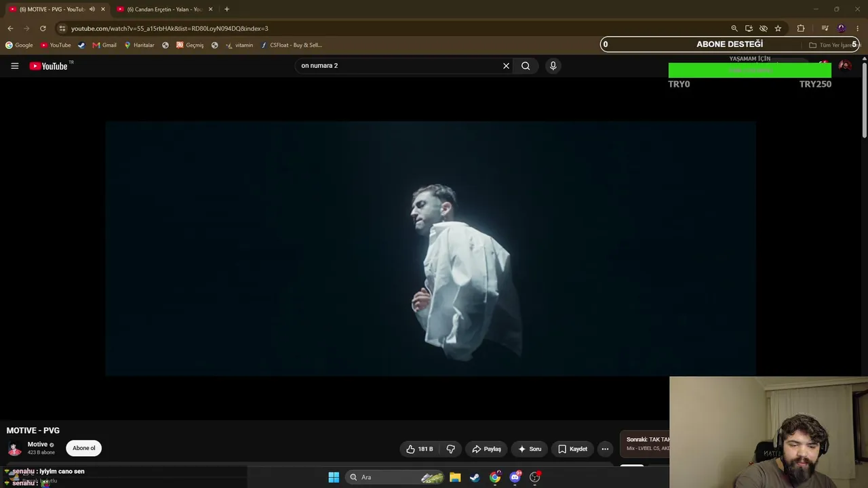The width and height of the screenshot is (868, 488).
Task: Like the video (181 B)
Action: pyautogui.click(x=420, y=449)
